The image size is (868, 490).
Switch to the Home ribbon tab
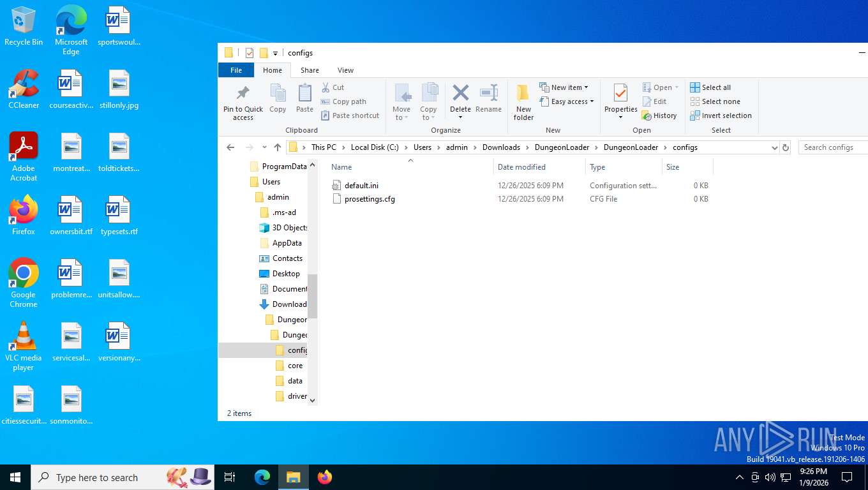pos(273,70)
